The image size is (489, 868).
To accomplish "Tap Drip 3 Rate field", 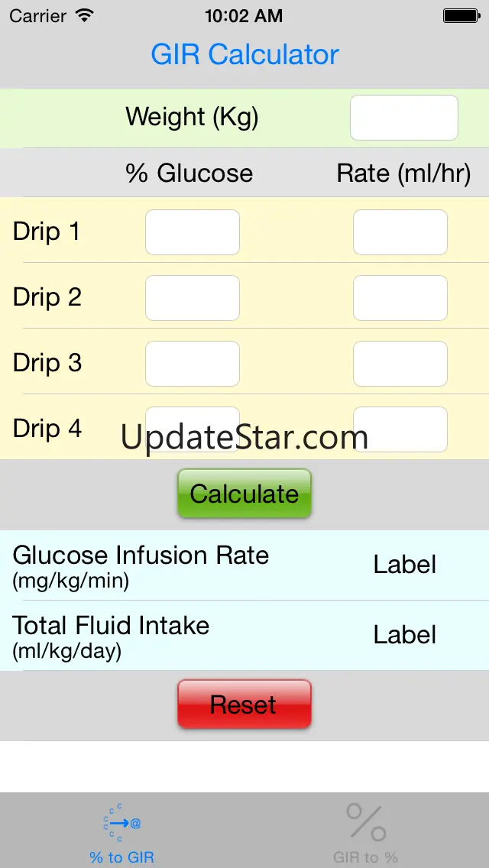I will point(400,364).
